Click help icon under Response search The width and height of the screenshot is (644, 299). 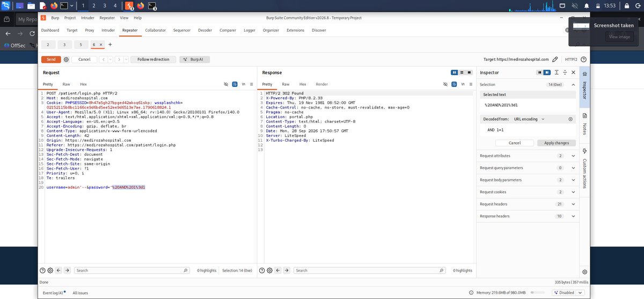[x=261, y=270]
